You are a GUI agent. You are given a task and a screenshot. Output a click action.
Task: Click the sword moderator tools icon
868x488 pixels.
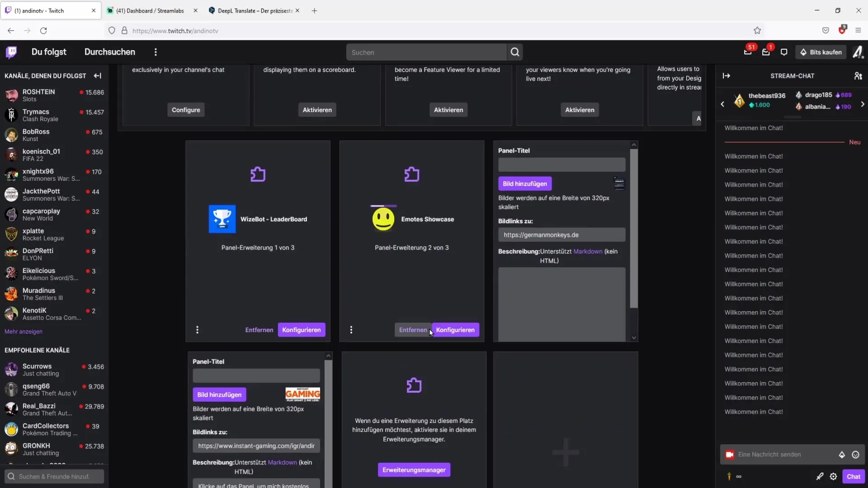pyautogui.click(x=820, y=476)
